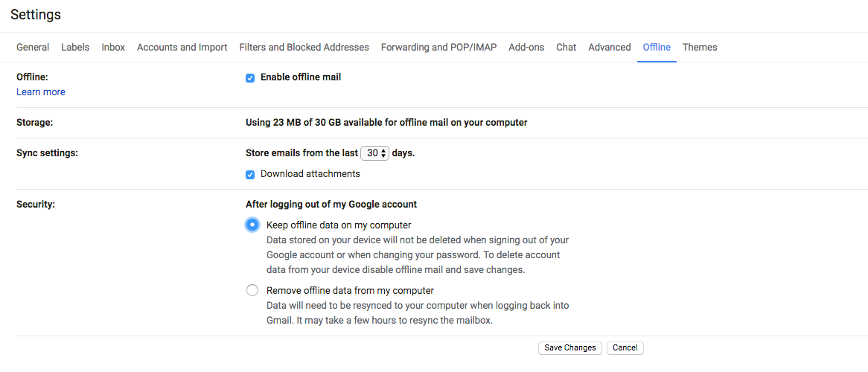Click the Save Changes button
The height and width of the screenshot is (372, 868).
point(570,348)
